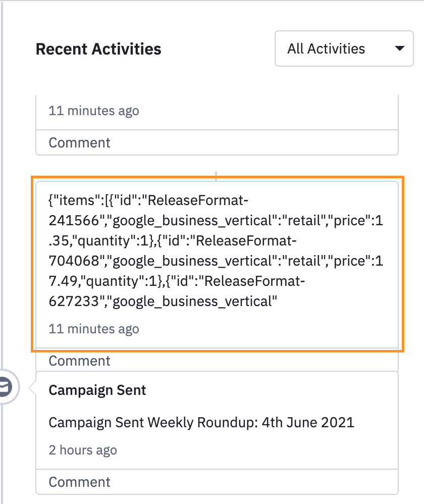Image resolution: width=424 pixels, height=504 pixels.
Task: Click the Recent Activities heading
Action: point(98,49)
